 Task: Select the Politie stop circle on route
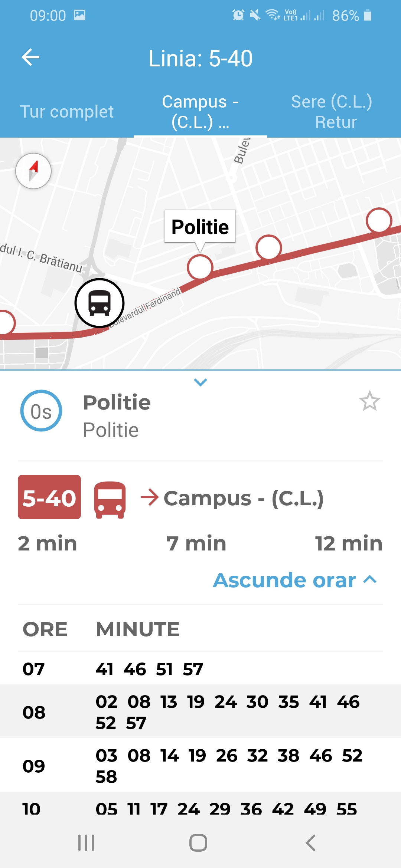pos(200,267)
